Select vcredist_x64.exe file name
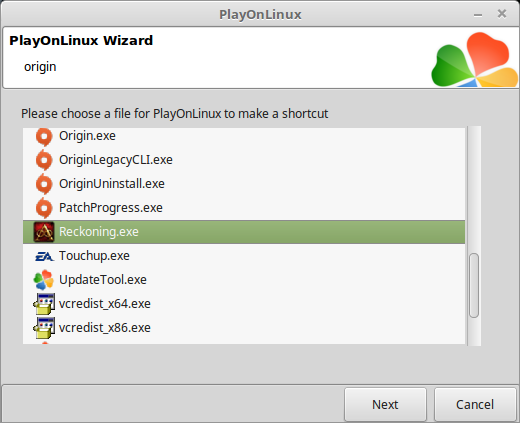This screenshot has width=520, height=423. point(105,304)
